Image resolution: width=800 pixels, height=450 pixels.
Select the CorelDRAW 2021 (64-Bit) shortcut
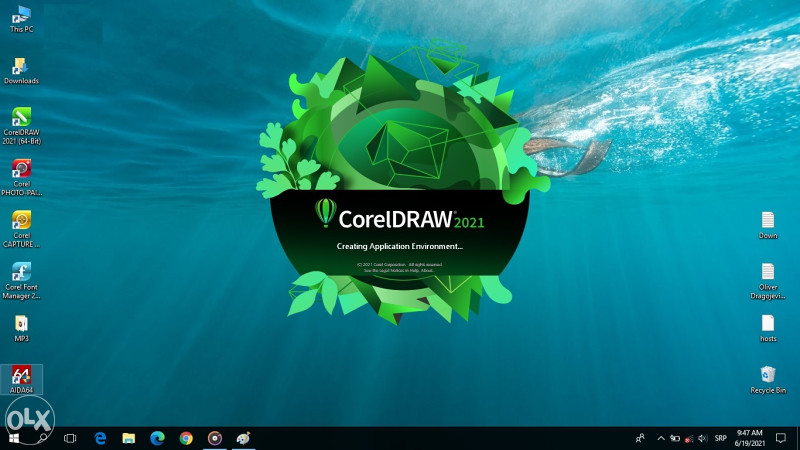click(x=21, y=126)
